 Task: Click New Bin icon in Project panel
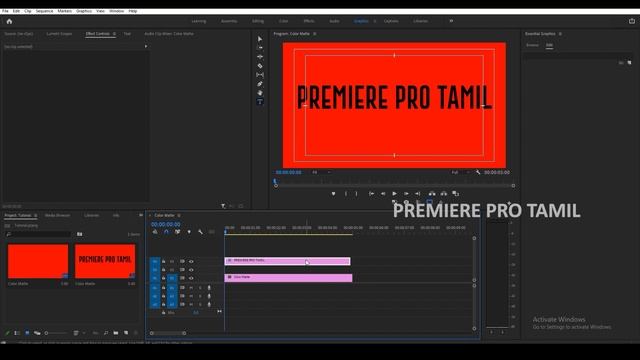(x=116, y=333)
